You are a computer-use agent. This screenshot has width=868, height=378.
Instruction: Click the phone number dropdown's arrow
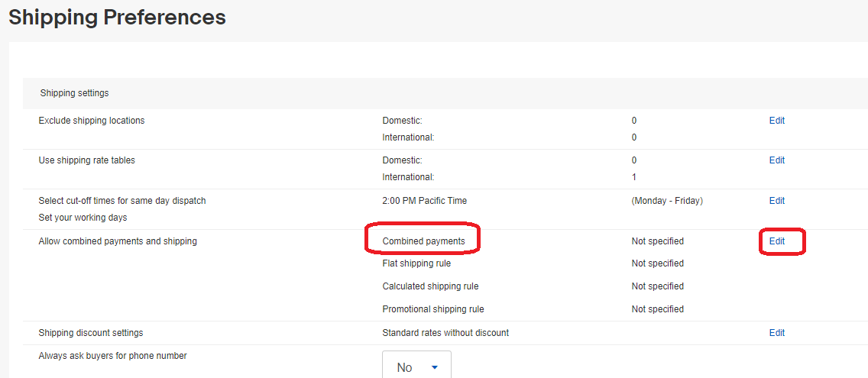coord(435,367)
